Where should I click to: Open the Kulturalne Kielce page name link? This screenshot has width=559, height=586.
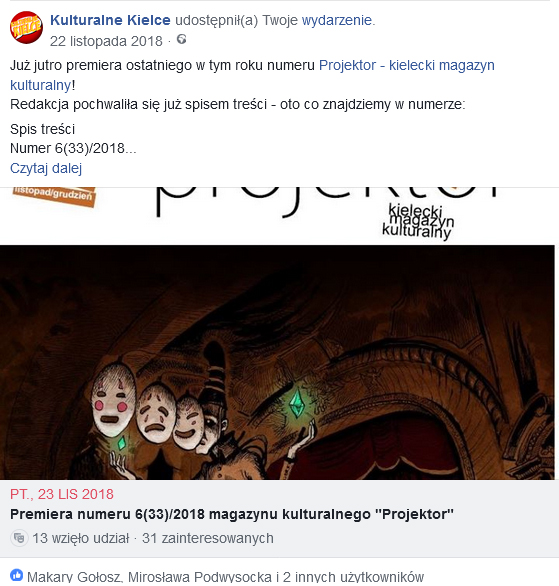click(x=110, y=20)
